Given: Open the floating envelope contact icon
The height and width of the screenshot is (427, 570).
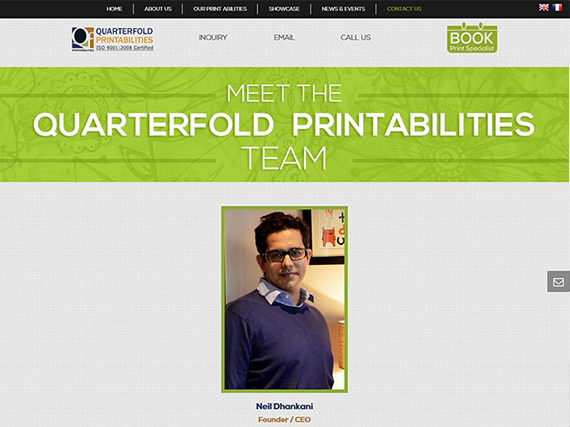Looking at the screenshot, I should (558, 282).
